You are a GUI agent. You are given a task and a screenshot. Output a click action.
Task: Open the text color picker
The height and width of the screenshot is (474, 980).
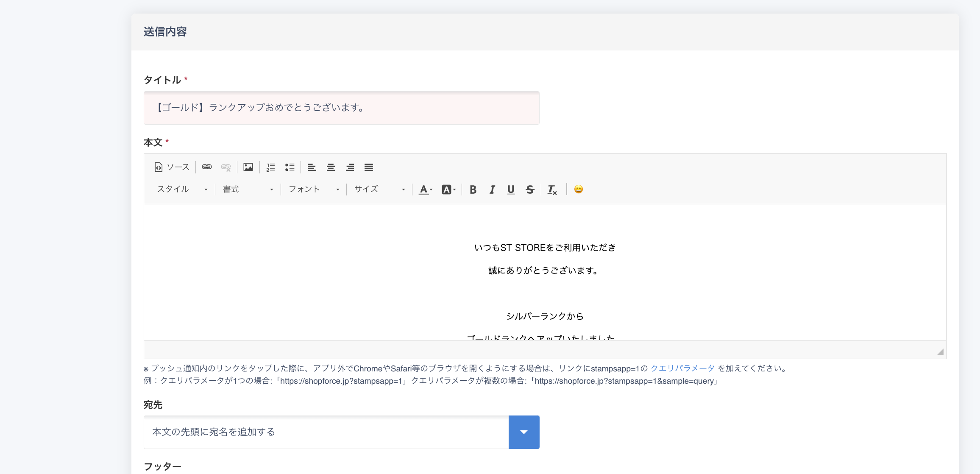tap(426, 189)
